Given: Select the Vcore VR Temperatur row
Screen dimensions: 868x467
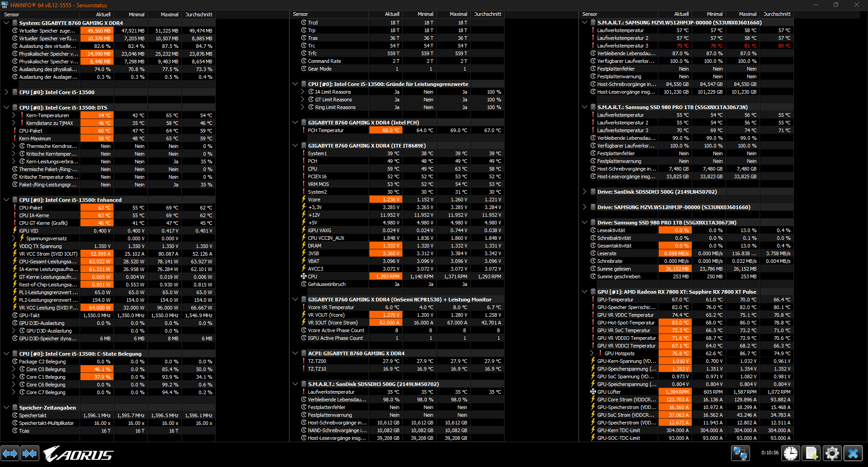Looking at the screenshot, I should (x=397, y=307).
